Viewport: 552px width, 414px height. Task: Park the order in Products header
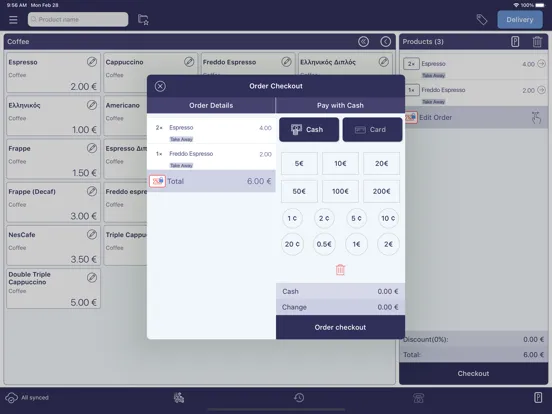click(x=515, y=42)
